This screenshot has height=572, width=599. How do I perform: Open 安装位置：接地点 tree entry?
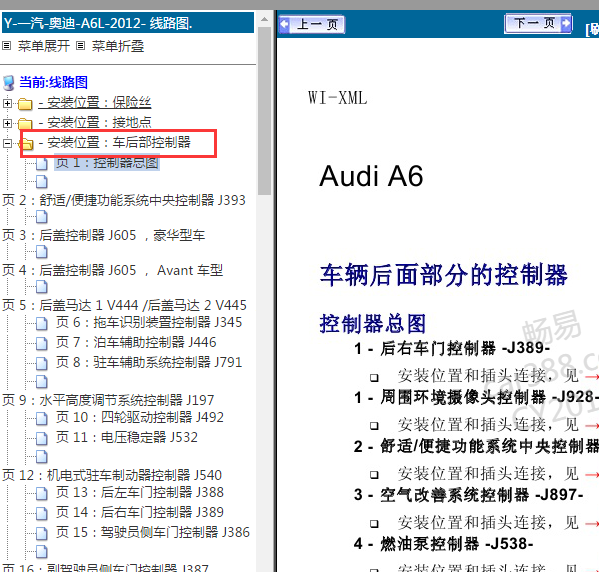[x=95, y=122]
